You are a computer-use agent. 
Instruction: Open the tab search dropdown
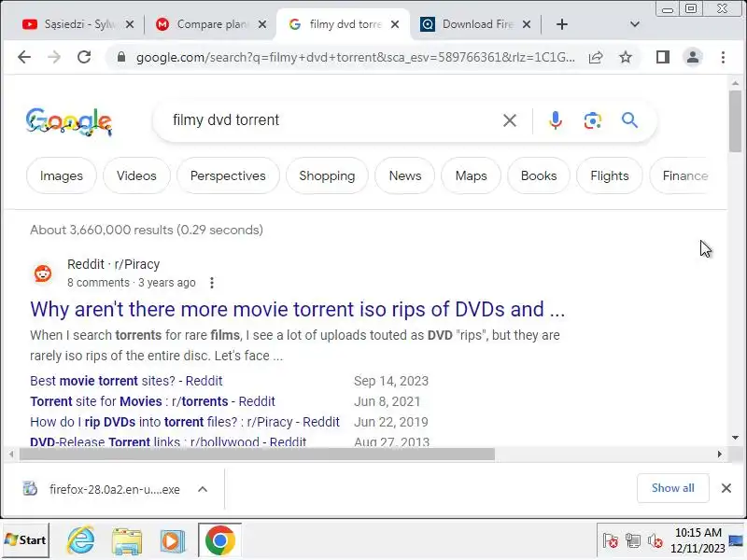(x=635, y=24)
